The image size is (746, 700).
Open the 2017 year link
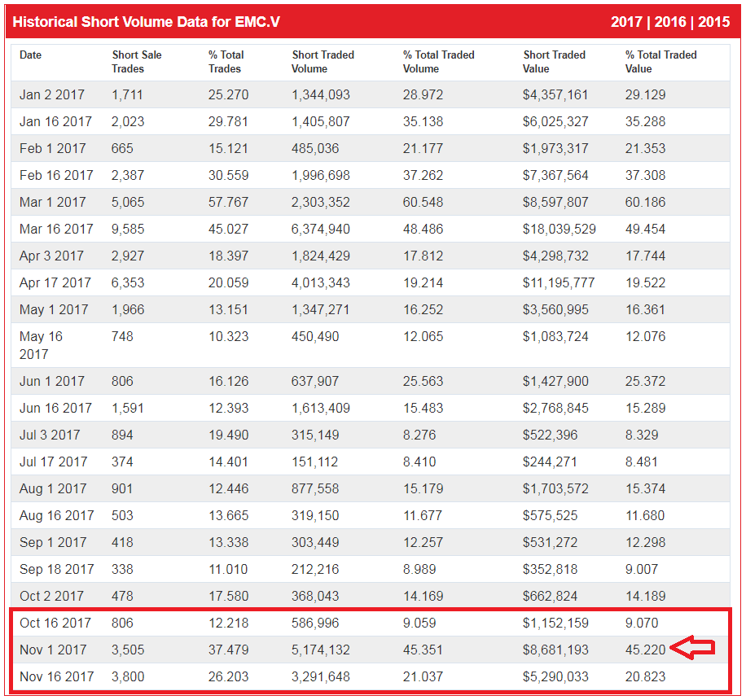(626, 22)
